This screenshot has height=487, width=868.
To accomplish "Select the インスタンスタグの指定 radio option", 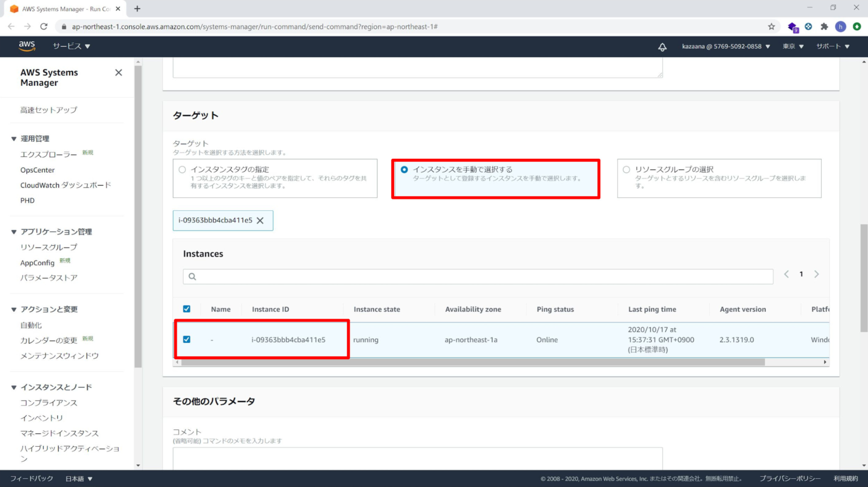I will pyautogui.click(x=182, y=169).
